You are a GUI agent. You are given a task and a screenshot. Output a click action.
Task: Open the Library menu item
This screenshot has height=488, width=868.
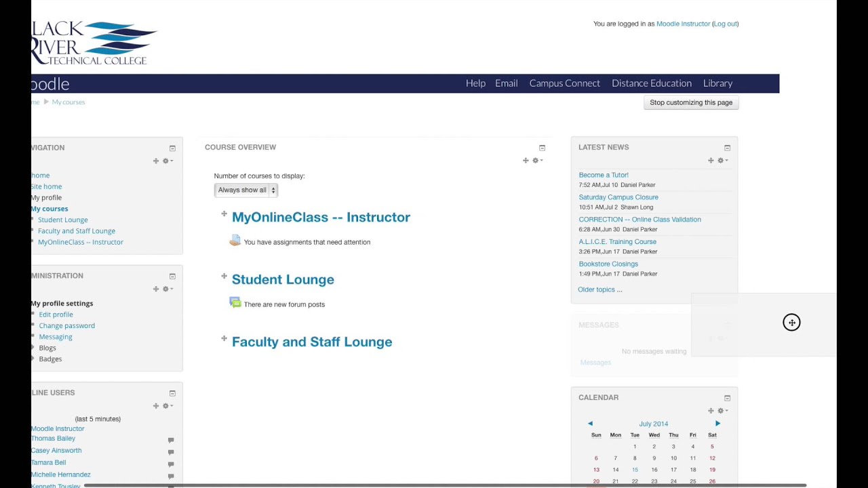point(717,83)
